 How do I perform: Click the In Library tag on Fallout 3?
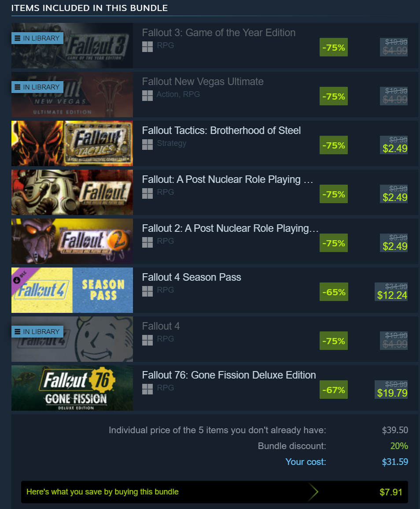click(37, 38)
